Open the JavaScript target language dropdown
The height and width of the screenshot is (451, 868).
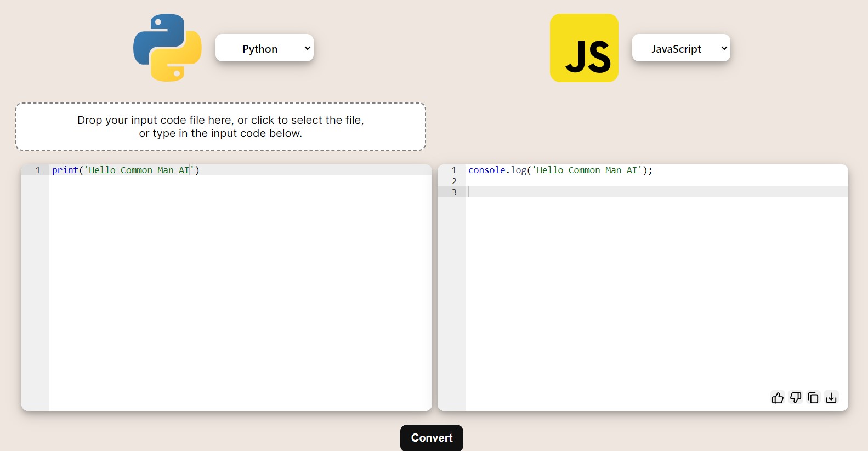tap(681, 48)
